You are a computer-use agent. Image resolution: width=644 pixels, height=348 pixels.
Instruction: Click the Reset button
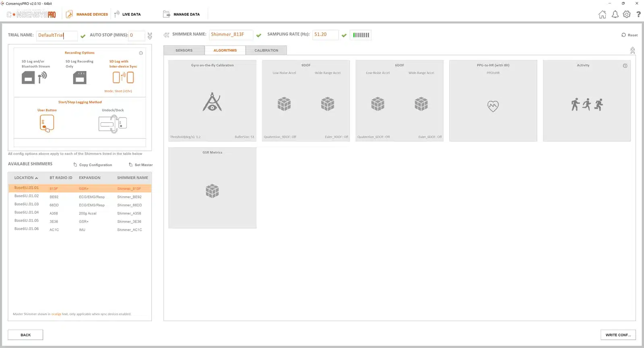click(630, 35)
